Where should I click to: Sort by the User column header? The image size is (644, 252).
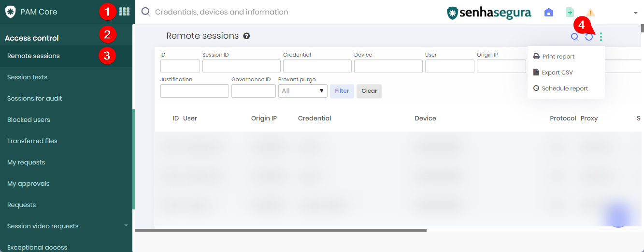point(190,119)
